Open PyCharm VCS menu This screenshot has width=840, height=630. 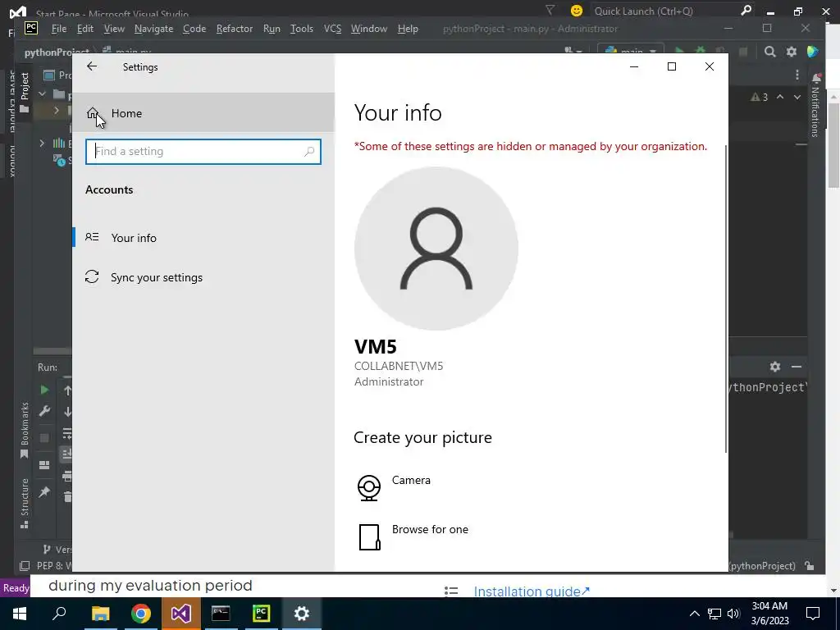pos(333,29)
